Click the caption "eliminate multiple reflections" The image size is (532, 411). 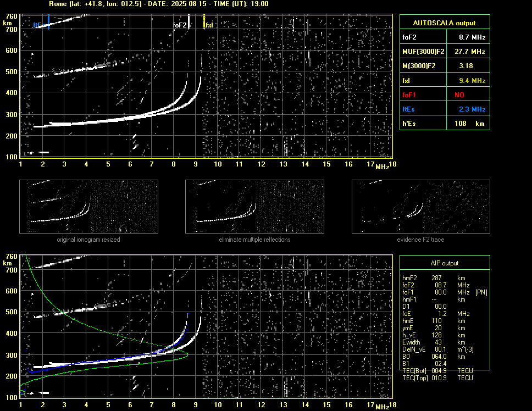254,240
